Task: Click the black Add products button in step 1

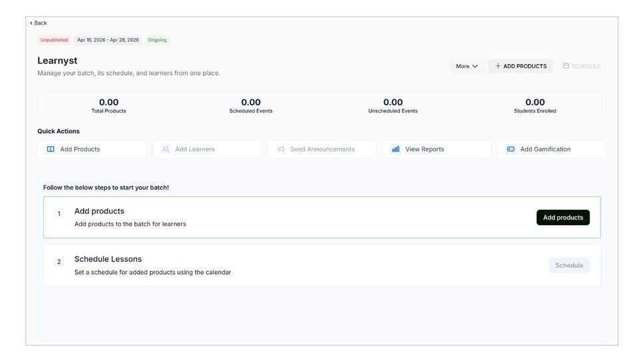Action: (563, 217)
